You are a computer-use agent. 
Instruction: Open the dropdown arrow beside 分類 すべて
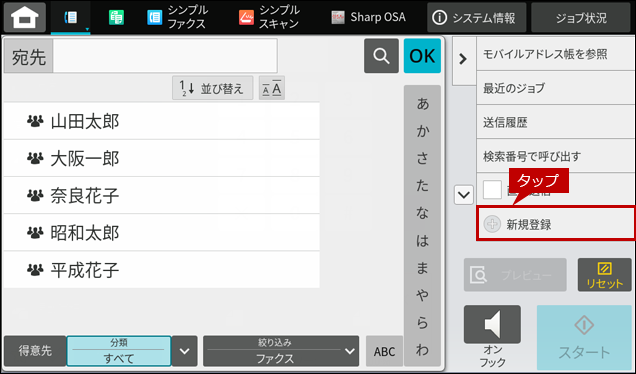click(x=185, y=351)
